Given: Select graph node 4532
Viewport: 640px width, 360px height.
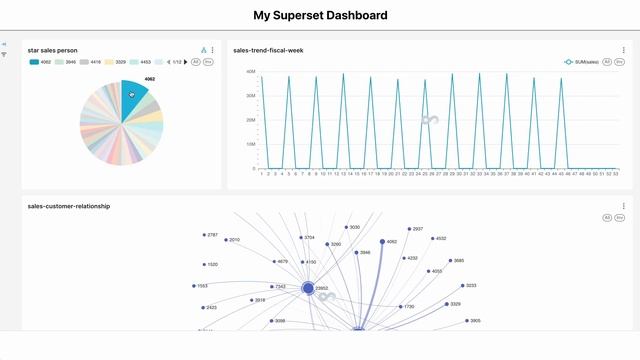Looking at the screenshot, I should pyautogui.click(x=433, y=238).
